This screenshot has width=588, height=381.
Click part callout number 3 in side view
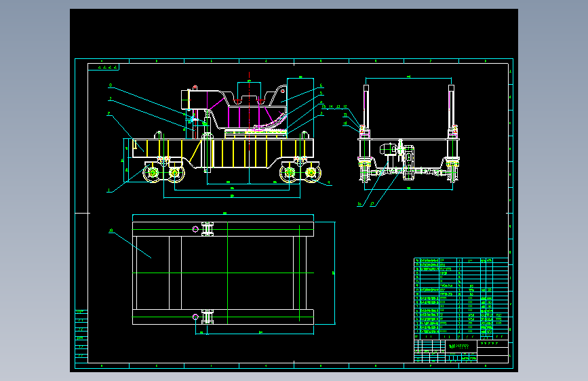(x=321, y=113)
